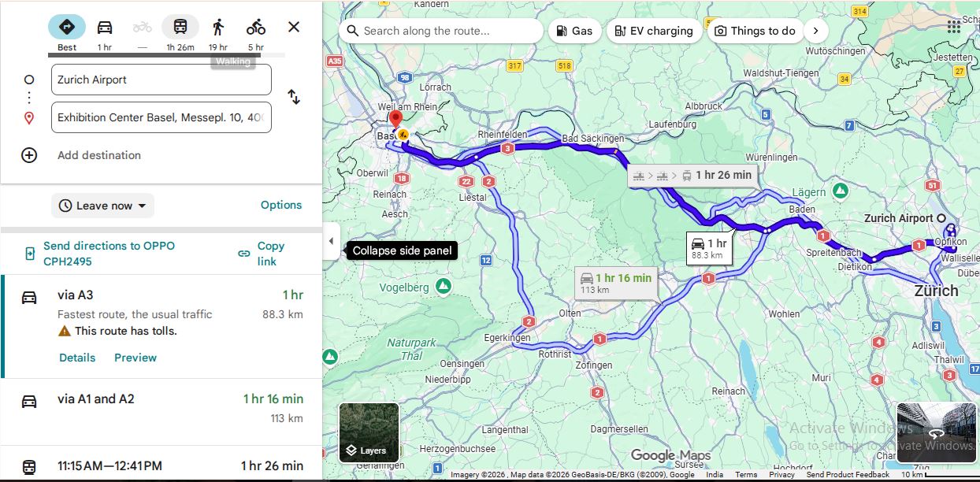Collapse the side panel arrow
The height and width of the screenshot is (482, 980).
click(331, 241)
